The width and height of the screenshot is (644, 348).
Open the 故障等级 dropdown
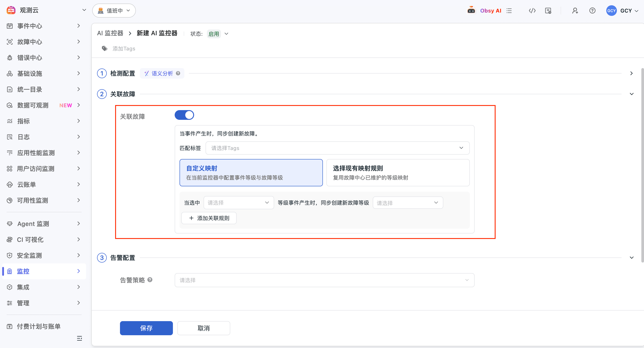coord(408,203)
